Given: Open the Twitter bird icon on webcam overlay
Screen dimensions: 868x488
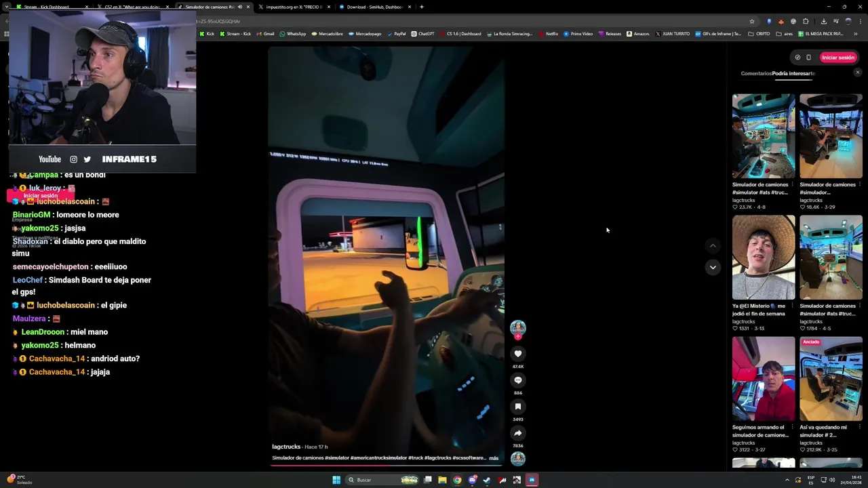Looking at the screenshot, I should [x=87, y=159].
